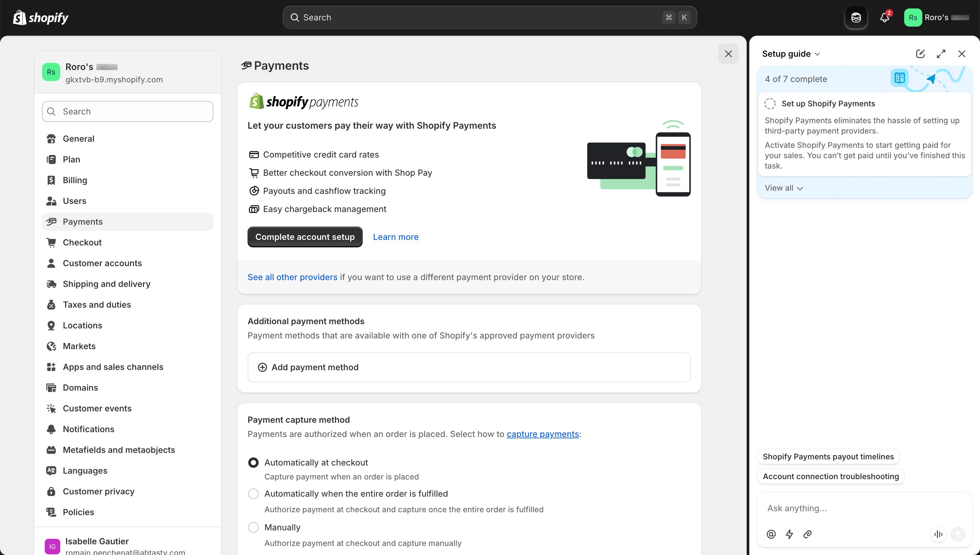Switch to the Checkout settings section
Screen dimensions: 980x555
click(82, 242)
